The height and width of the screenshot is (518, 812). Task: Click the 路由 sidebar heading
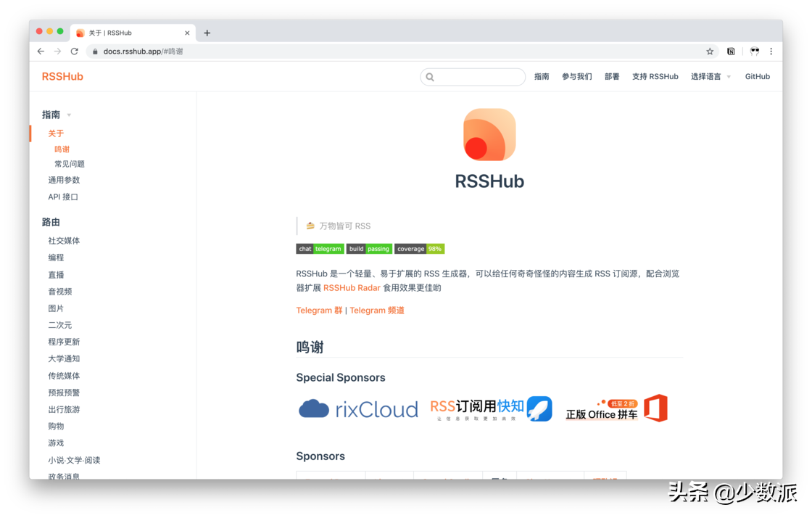(51, 222)
